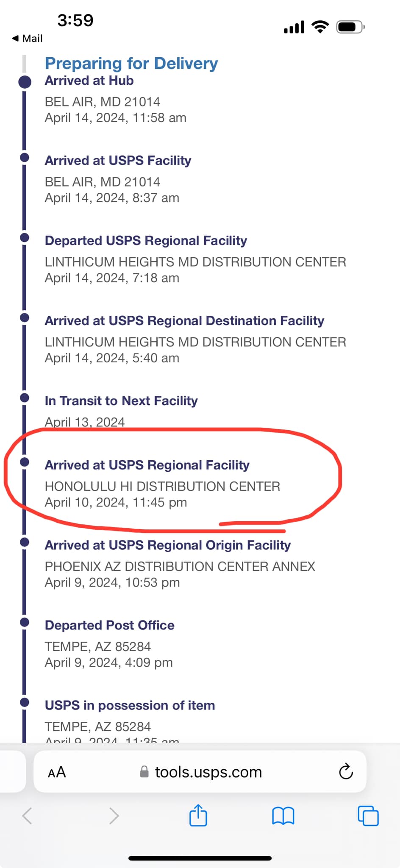This screenshot has height=868, width=400.
Task: Tap the Departed USPS Regional Facility title
Action: tap(146, 241)
